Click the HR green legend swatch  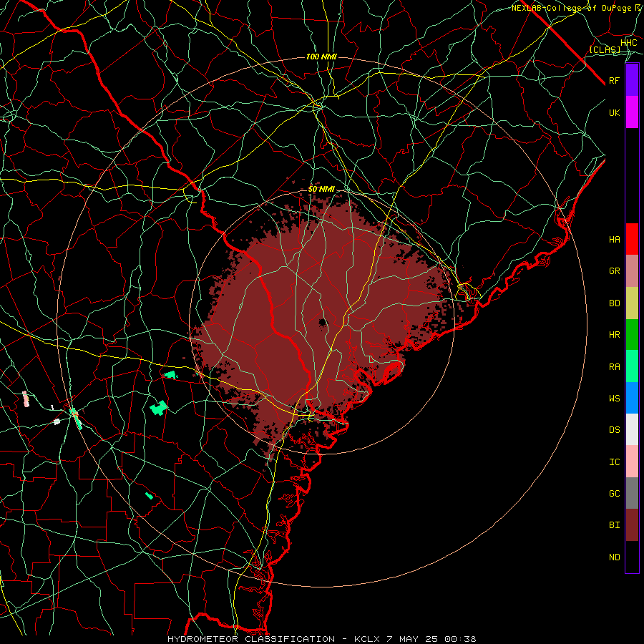click(x=632, y=335)
